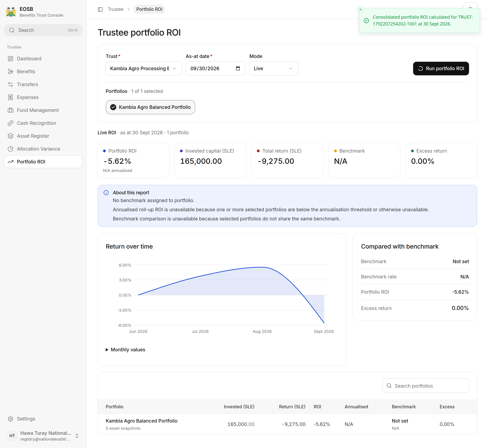Click the Expenses receipt icon

(x=10, y=97)
